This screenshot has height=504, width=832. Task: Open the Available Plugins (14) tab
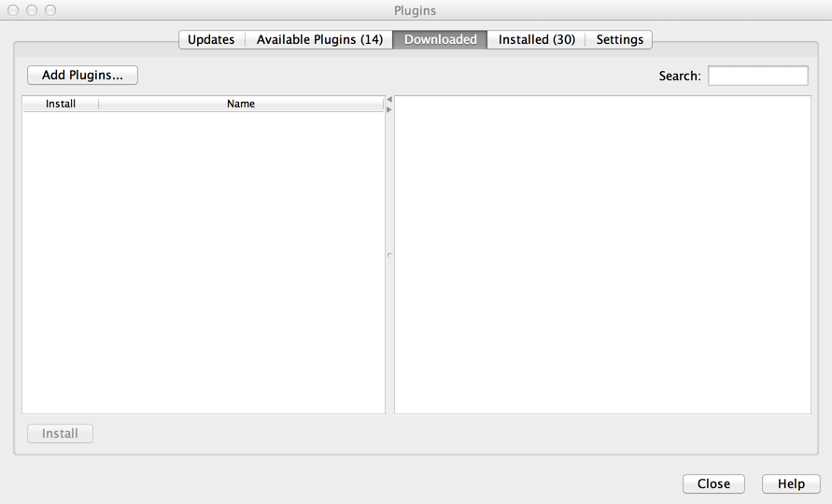pos(319,39)
